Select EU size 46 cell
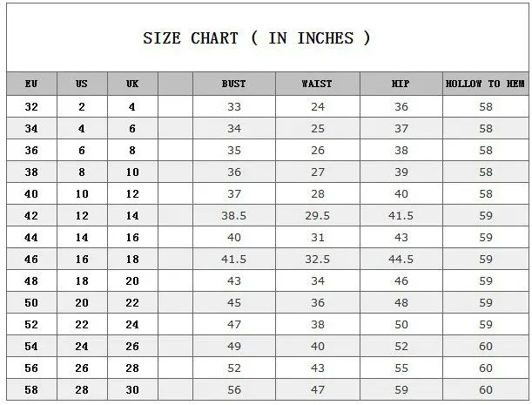Viewport: 532px width, 405px height. tap(31, 259)
